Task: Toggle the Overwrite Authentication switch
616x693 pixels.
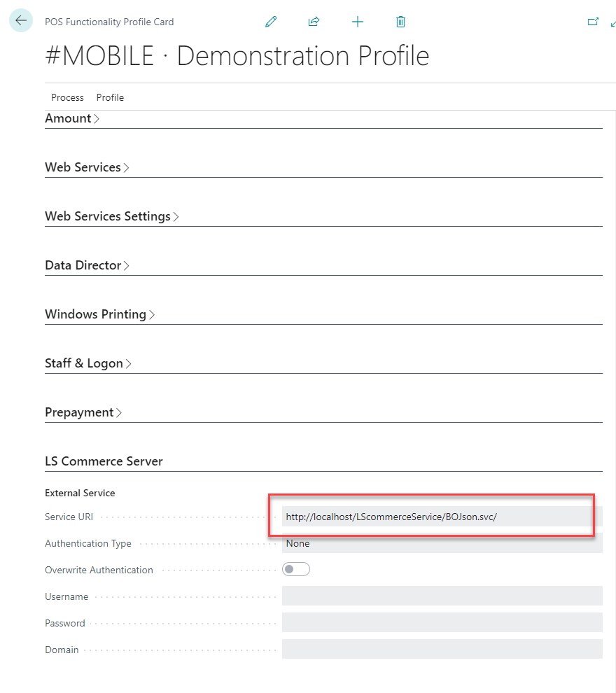Action: 295,570
